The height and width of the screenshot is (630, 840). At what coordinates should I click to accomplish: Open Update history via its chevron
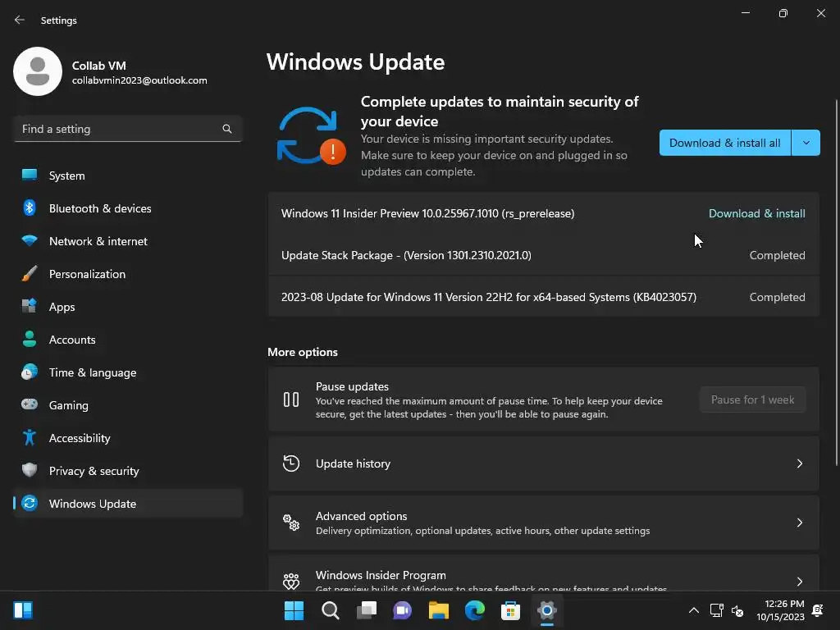[x=799, y=463]
